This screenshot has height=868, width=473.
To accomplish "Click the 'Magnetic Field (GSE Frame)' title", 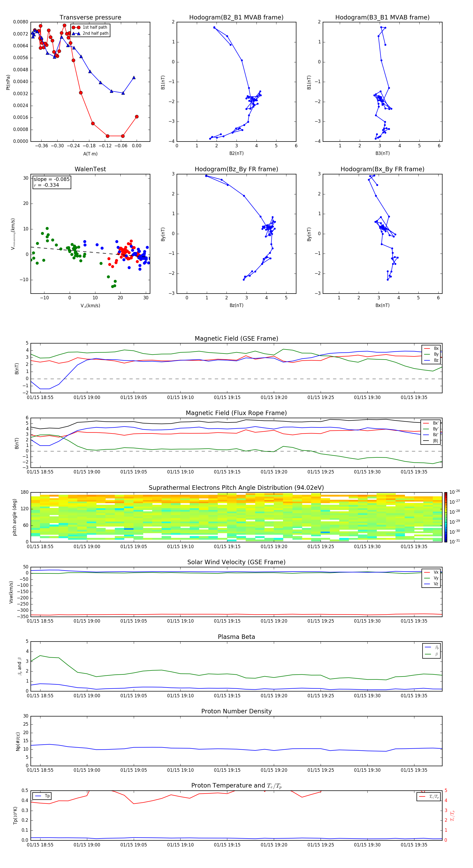I will pos(236,339).
